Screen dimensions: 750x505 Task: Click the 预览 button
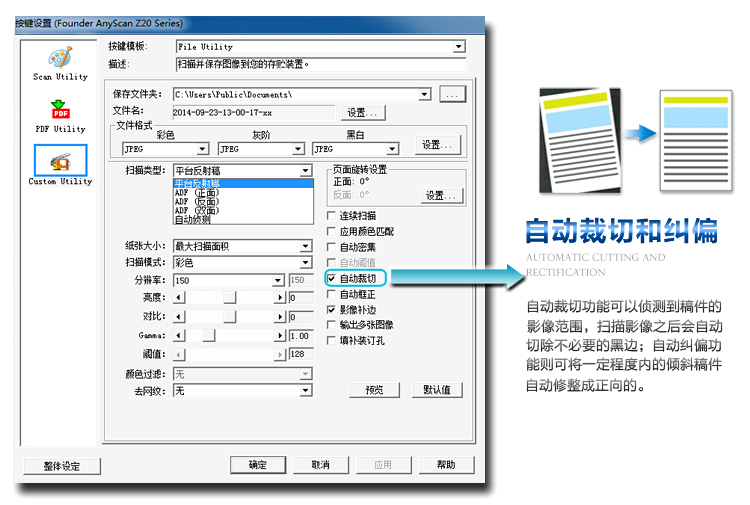[374, 390]
